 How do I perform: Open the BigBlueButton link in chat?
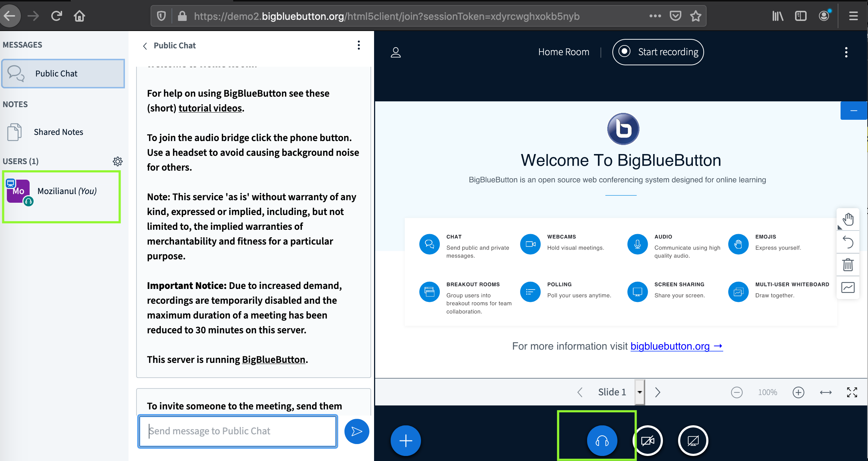pos(274,360)
